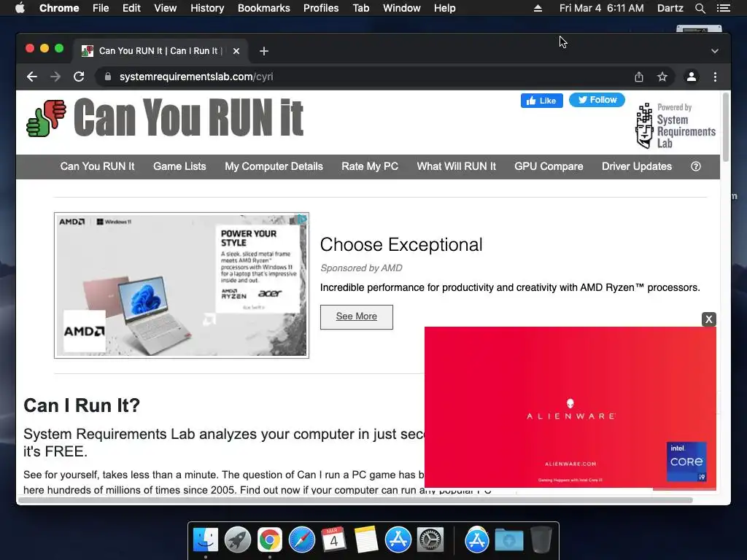Reload the page with the refresh icon
The image size is (747, 560).
79,77
